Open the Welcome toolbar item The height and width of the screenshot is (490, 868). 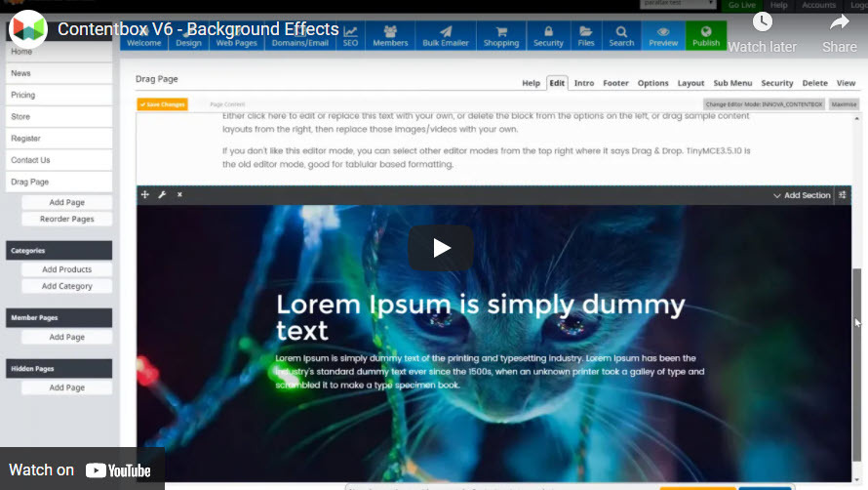144,36
